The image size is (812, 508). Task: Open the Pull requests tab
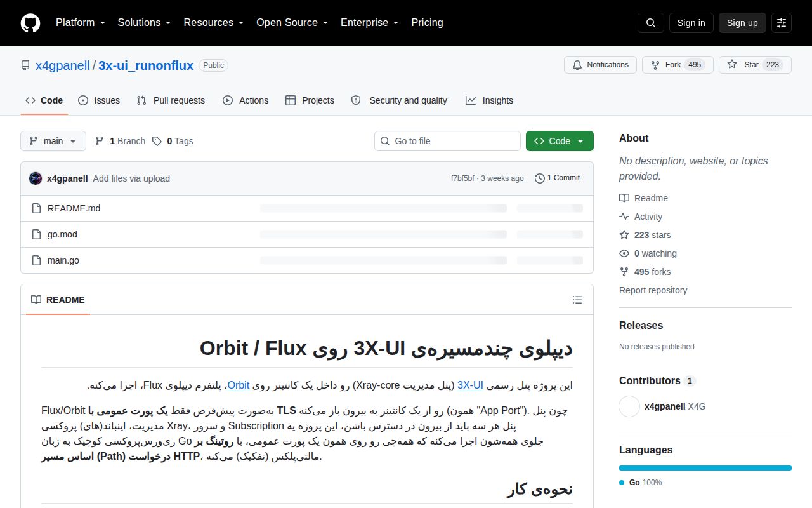(x=171, y=100)
